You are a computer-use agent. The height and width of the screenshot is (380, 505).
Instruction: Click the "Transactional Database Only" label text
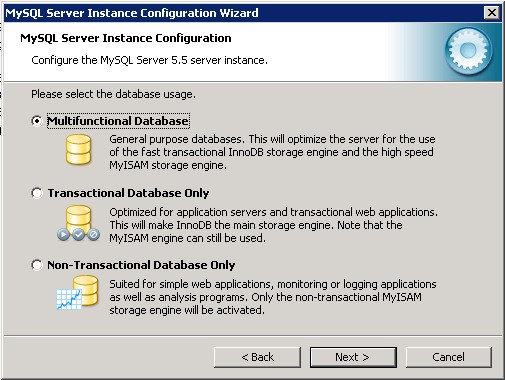[x=128, y=193]
